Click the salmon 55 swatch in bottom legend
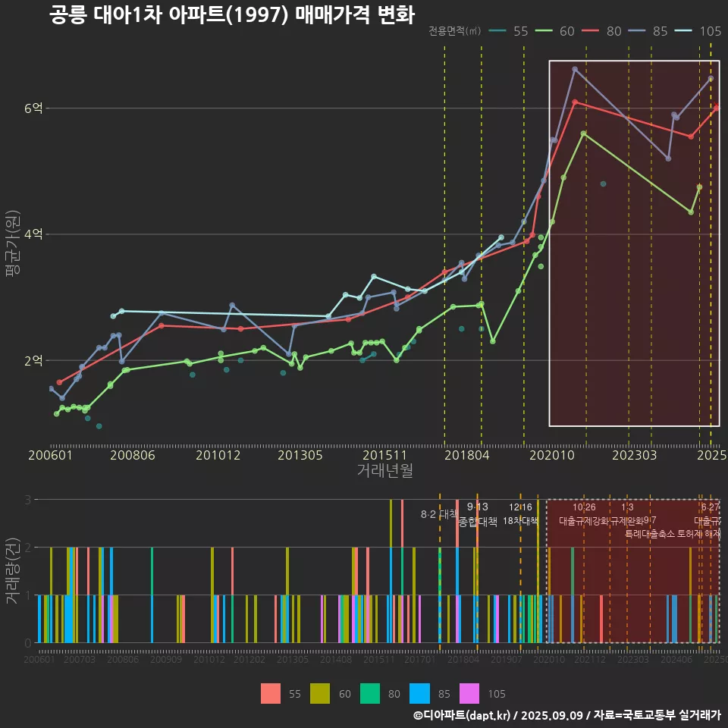 pos(270,693)
